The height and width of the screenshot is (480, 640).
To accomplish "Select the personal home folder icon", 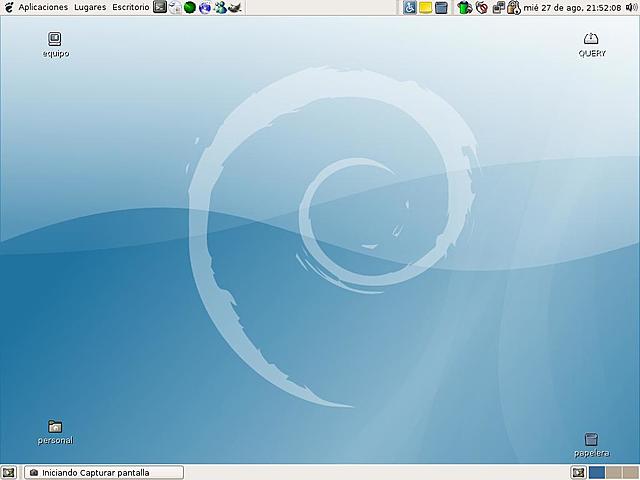I will (x=55, y=432).
